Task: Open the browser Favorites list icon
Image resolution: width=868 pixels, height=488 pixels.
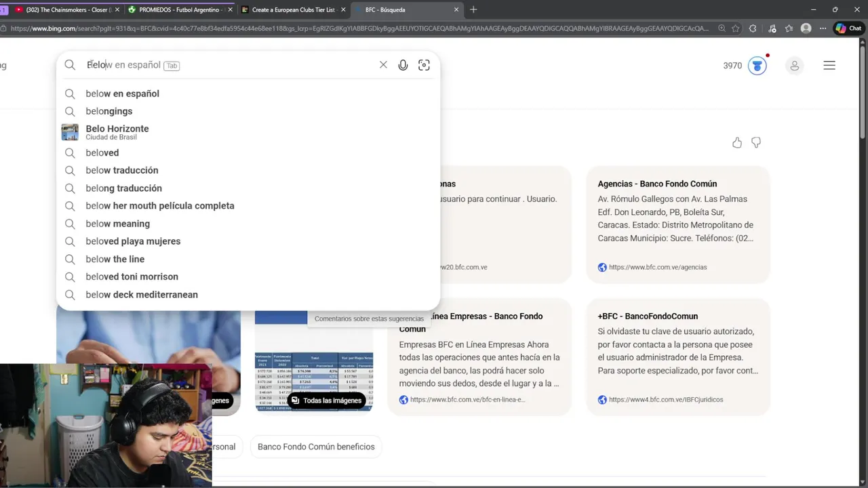Action: (789, 28)
